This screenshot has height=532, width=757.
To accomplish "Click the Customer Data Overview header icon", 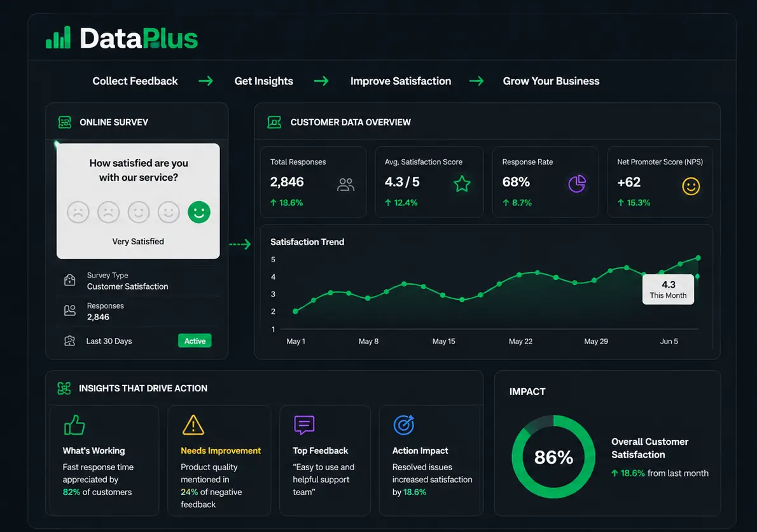I will click(x=274, y=122).
